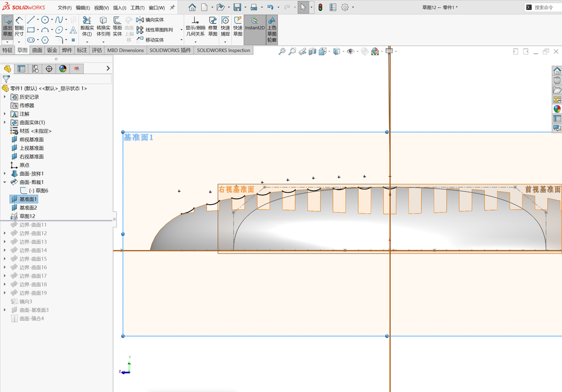The height and width of the screenshot is (392, 562).
Task: Select the Ellipse sketch tool
Action: pyautogui.click(x=59, y=30)
